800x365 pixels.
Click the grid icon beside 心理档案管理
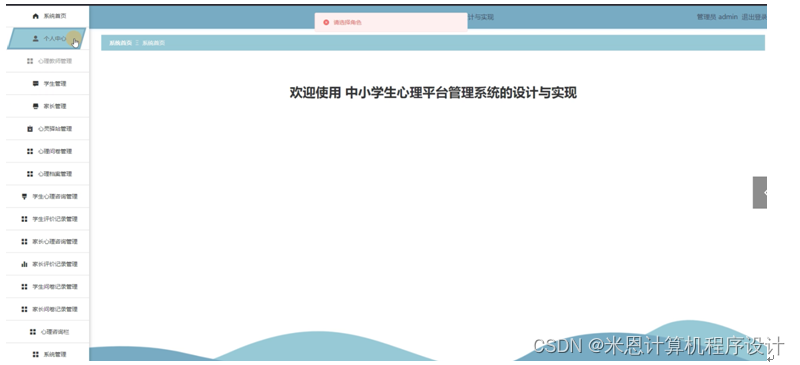click(x=30, y=174)
